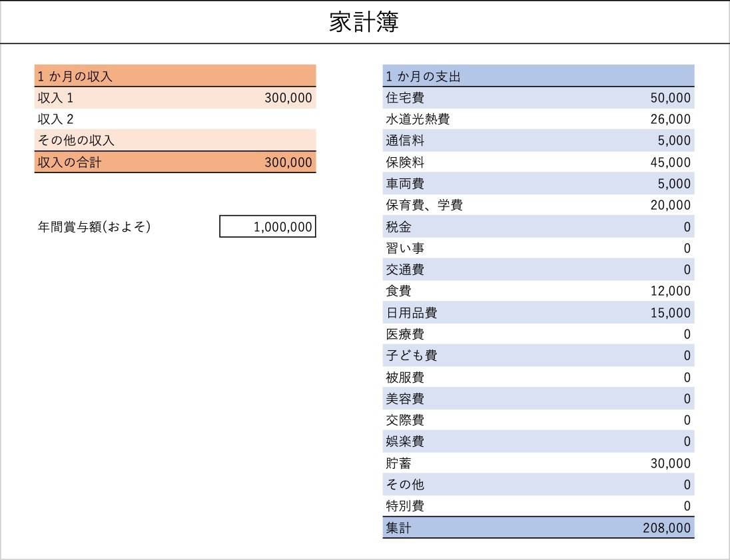Image resolution: width=730 pixels, height=560 pixels.
Task: Select the 水道光熱費 label
Action: (x=418, y=119)
